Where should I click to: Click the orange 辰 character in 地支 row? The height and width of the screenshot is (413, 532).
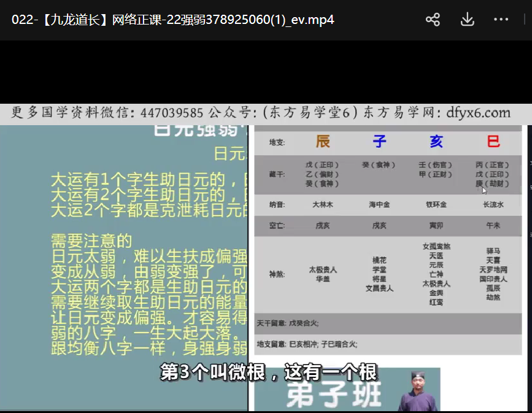(x=323, y=142)
